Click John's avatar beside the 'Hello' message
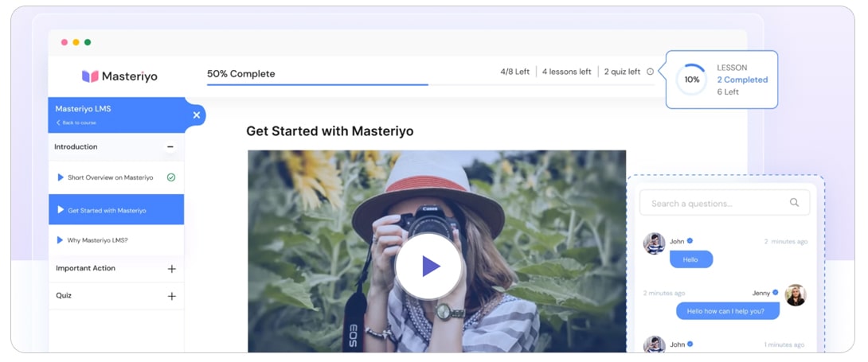868x362 pixels. coord(655,243)
